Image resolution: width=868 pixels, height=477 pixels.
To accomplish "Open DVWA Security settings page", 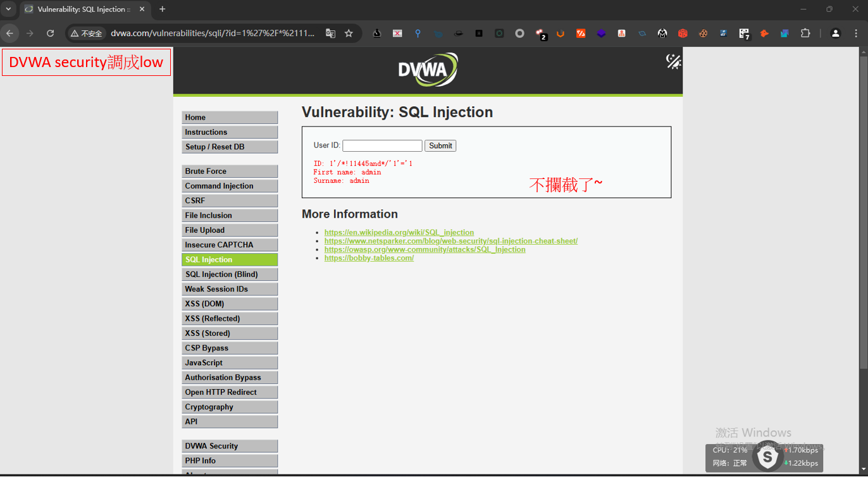I will click(x=230, y=446).
